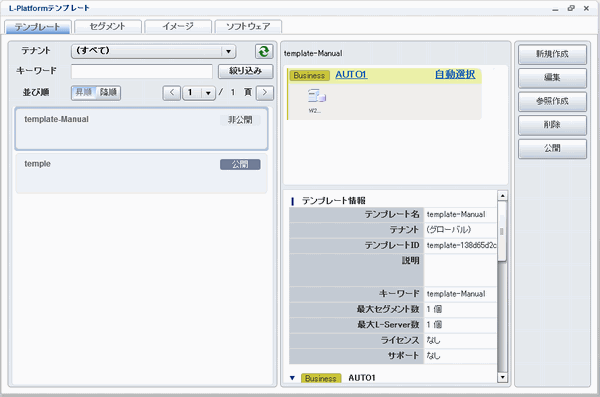
Task: Click the scroll-down arrow of template info
Action: 502,377
